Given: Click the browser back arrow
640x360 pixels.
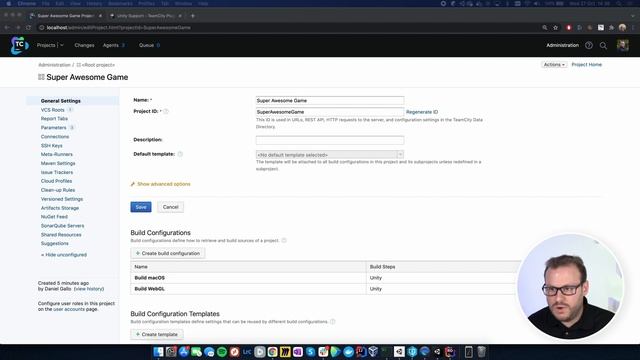Looking at the screenshot, I should 7,27.
